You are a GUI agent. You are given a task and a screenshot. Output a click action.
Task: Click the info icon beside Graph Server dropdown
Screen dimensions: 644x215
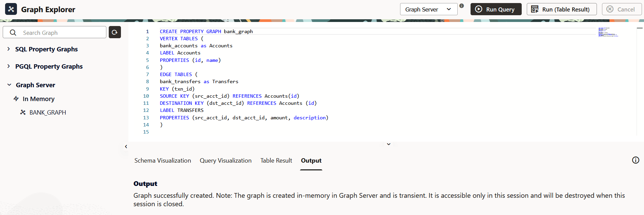461,6
